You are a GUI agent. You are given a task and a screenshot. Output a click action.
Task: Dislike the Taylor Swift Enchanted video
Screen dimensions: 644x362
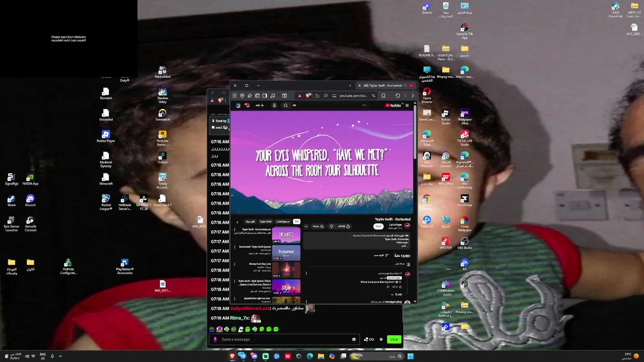click(331, 226)
